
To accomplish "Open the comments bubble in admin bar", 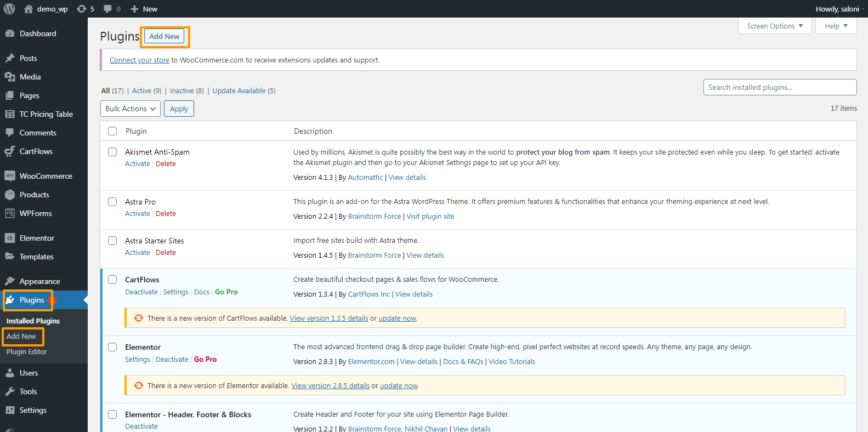I will tap(107, 9).
